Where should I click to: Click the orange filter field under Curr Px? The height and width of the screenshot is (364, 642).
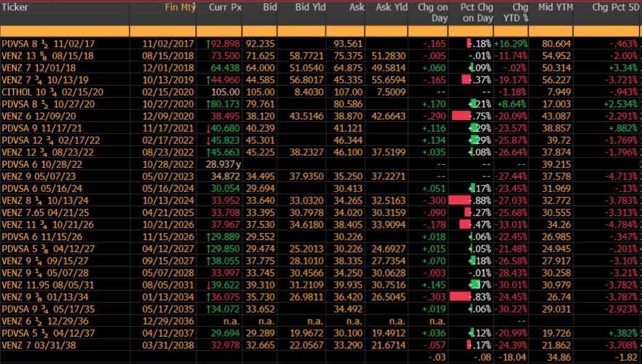point(219,31)
